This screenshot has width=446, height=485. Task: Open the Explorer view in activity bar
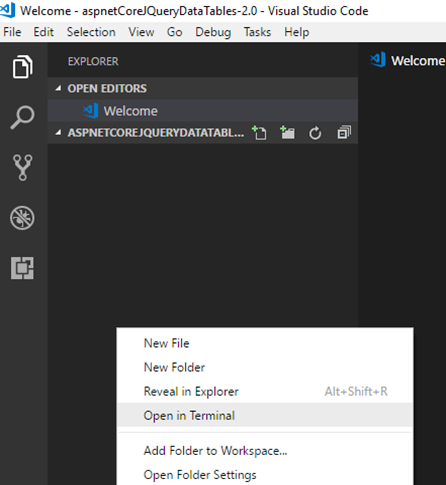point(23,67)
